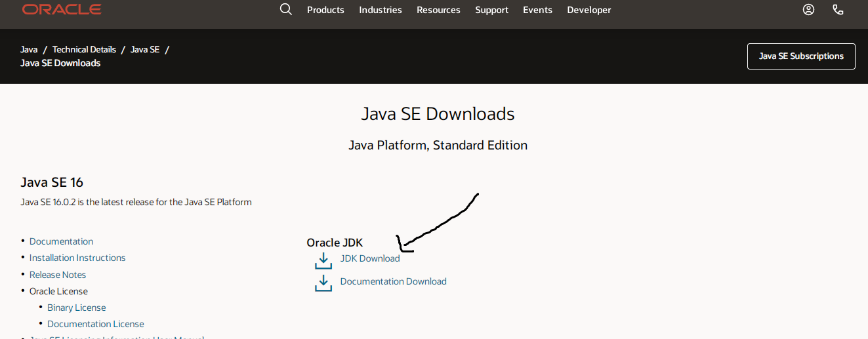Open the Installation Instructions link
The width and height of the screenshot is (868, 339).
click(x=77, y=258)
